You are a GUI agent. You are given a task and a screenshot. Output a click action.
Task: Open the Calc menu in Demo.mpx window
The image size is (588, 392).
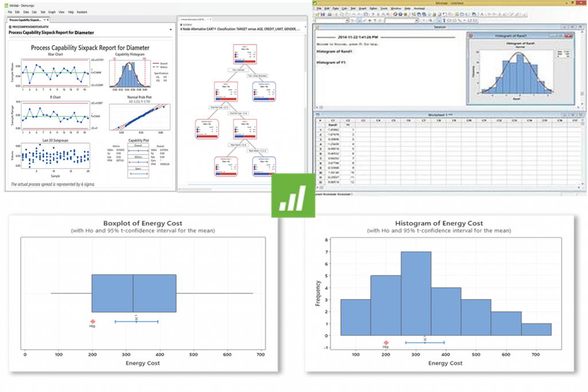(34, 11)
